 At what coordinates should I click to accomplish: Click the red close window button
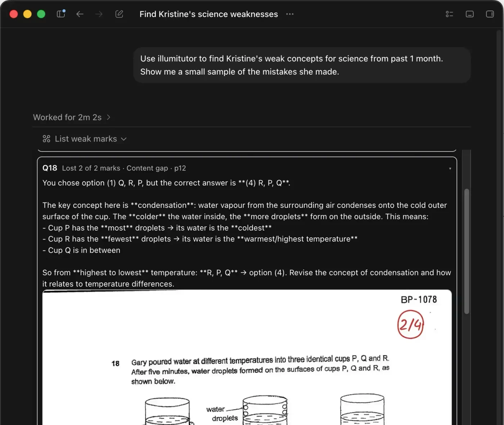pos(14,14)
